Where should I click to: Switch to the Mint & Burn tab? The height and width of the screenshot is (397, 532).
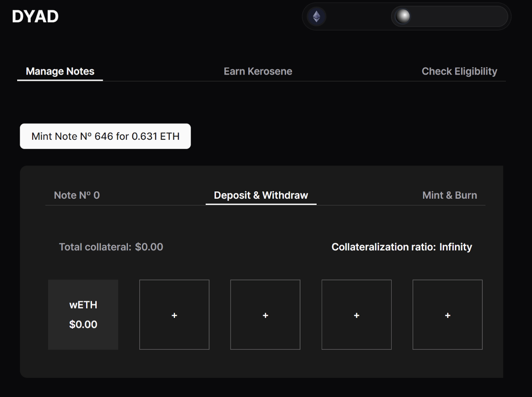[x=449, y=195]
